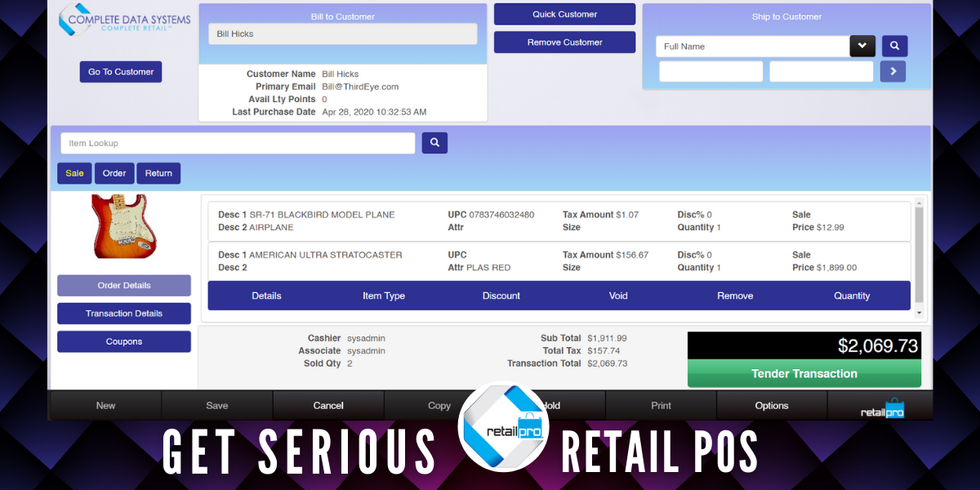
Task: Select the Sale mode tab
Action: click(x=74, y=173)
